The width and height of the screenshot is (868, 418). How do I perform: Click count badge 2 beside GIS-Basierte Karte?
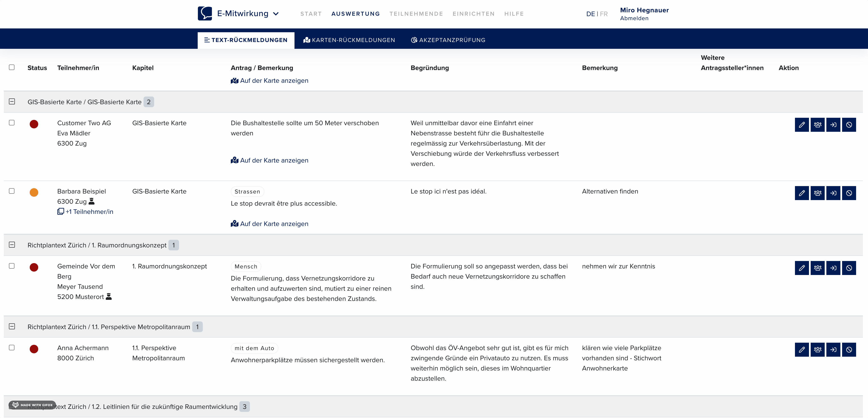[149, 102]
